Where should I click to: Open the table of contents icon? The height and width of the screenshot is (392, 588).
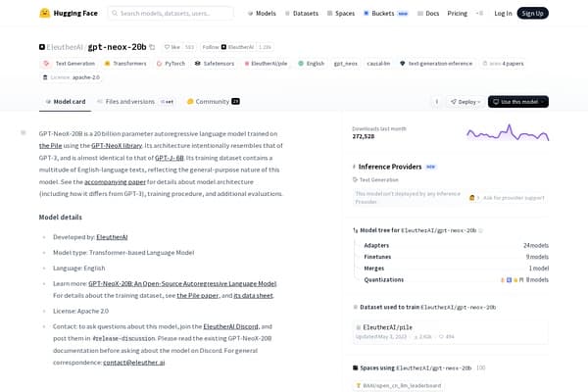[24, 132]
